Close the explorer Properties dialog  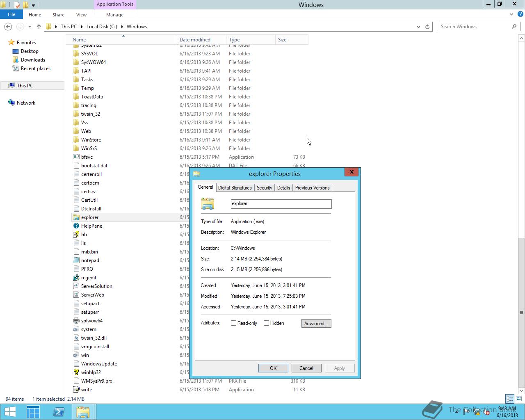(352, 172)
